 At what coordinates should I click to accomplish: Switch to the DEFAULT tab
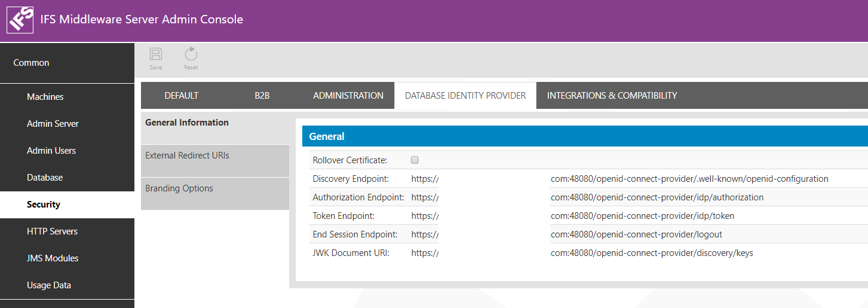point(181,96)
